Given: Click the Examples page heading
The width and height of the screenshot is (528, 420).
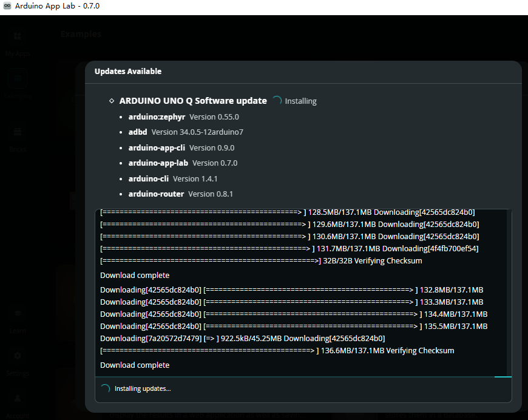Looking at the screenshot, I should tap(81, 34).
